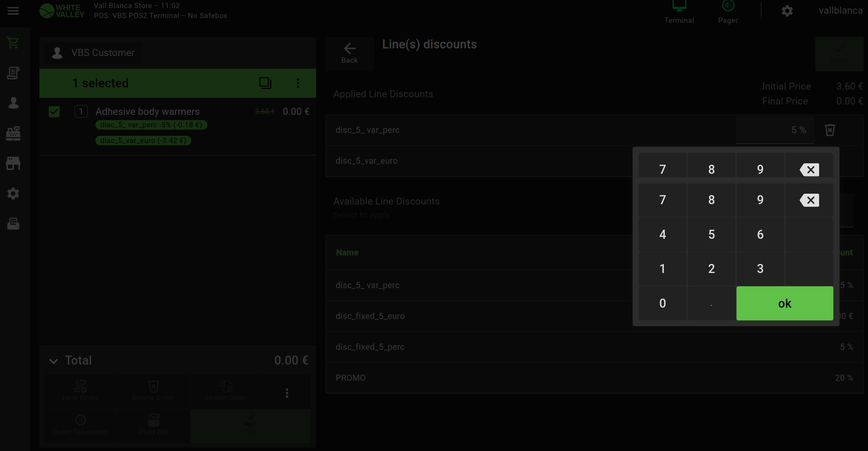This screenshot has height=451, width=868.
Task: Click the Initial Price label
Action: coord(786,86)
